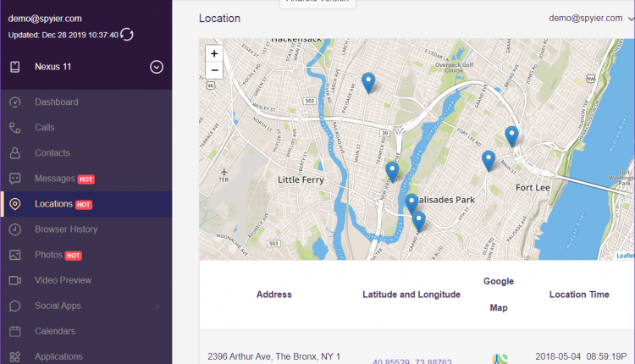This screenshot has width=635, height=364.
Task: Click the Social Apps speech bubble icon
Action: point(15,306)
